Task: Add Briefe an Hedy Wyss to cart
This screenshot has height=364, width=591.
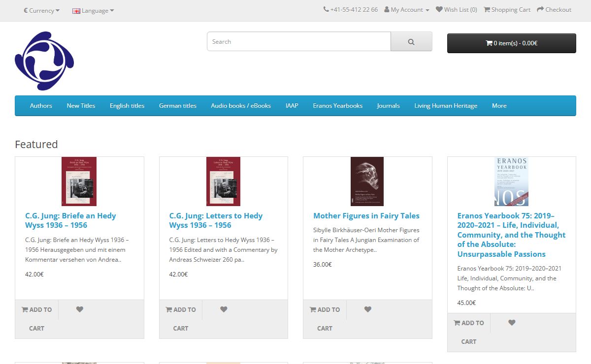Action: coord(37,319)
